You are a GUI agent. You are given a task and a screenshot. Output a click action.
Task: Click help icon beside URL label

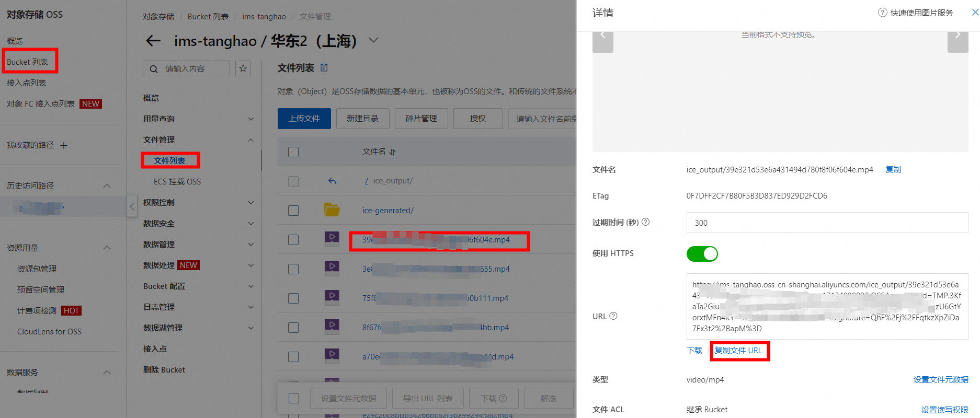click(x=613, y=316)
